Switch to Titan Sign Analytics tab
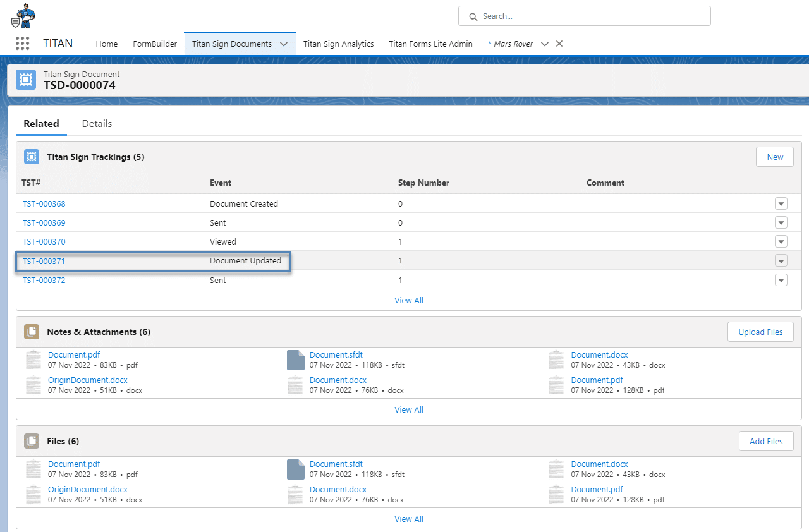809x532 pixels. click(x=339, y=44)
